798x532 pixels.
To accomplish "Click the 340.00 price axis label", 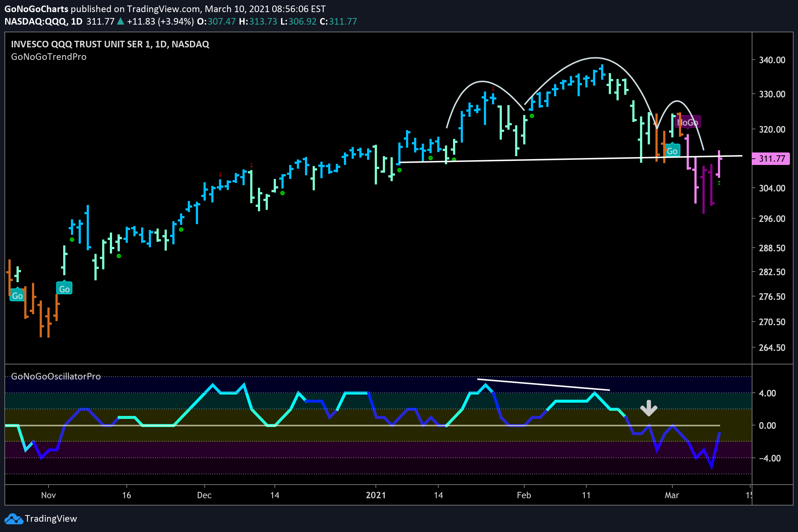I will click(772, 60).
